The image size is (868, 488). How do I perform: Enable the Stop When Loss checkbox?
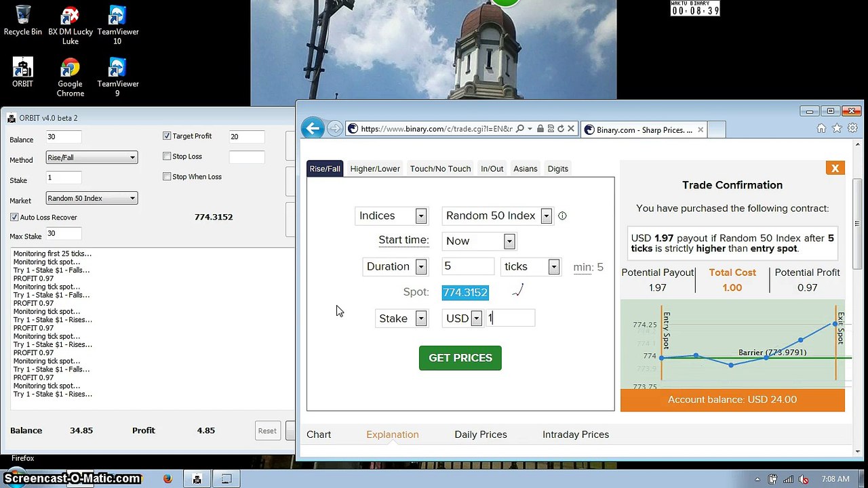click(167, 177)
